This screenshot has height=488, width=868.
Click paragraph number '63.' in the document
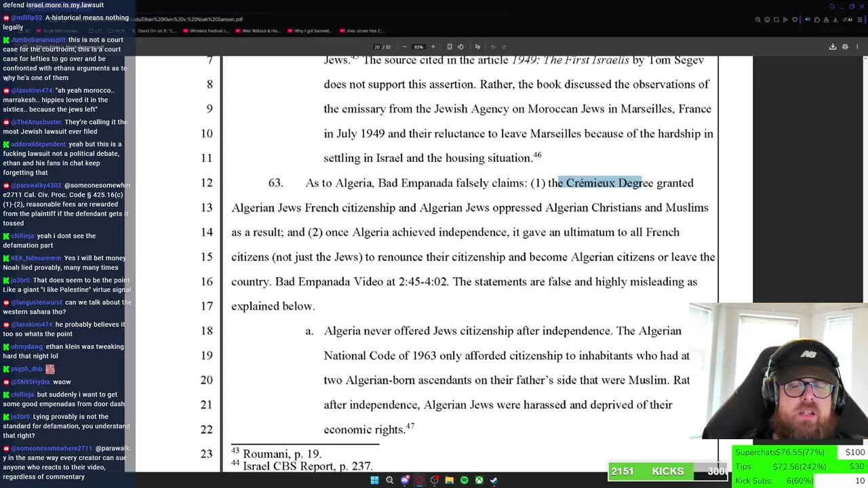275,183
